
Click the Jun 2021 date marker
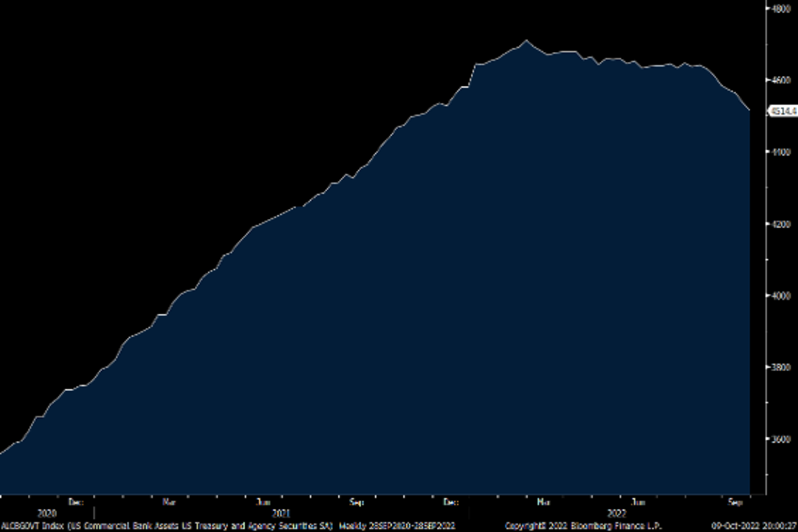[x=263, y=502]
